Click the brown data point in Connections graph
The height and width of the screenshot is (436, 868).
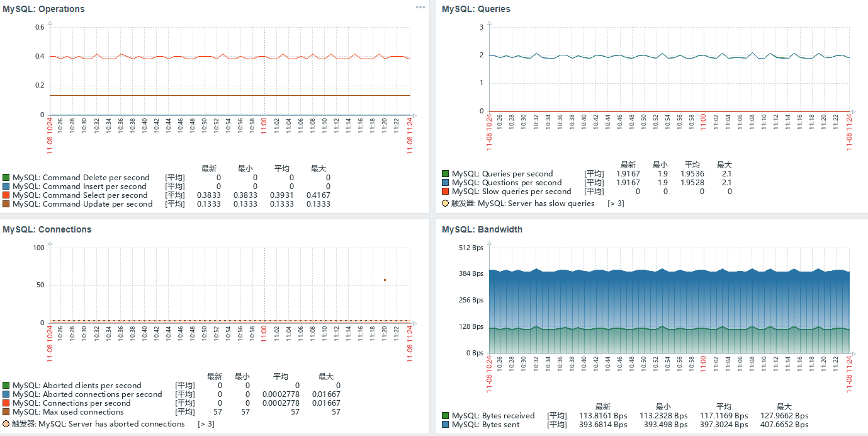(385, 280)
